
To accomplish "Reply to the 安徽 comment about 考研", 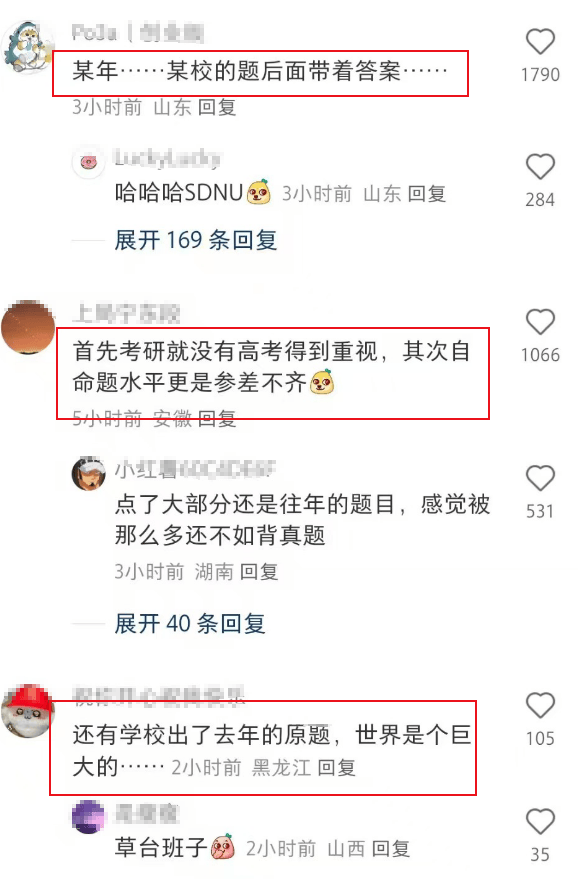I will (217, 418).
